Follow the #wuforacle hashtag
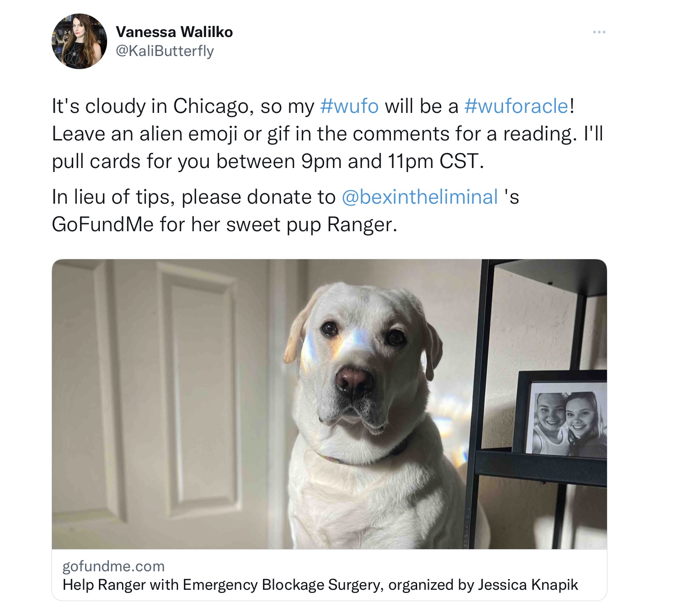Image resolution: width=682 pixels, height=616 pixels. point(516,106)
